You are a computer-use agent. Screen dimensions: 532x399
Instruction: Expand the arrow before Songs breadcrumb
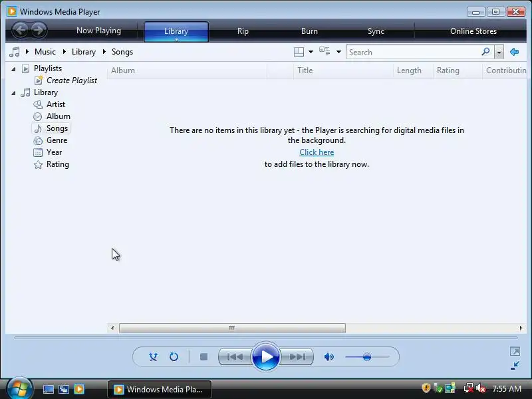coord(104,52)
